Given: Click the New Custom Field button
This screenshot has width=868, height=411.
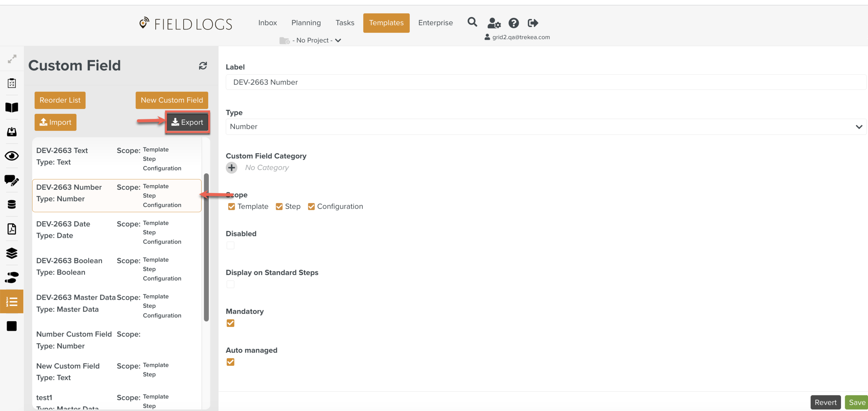Looking at the screenshot, I should click(x=172, y=100).
